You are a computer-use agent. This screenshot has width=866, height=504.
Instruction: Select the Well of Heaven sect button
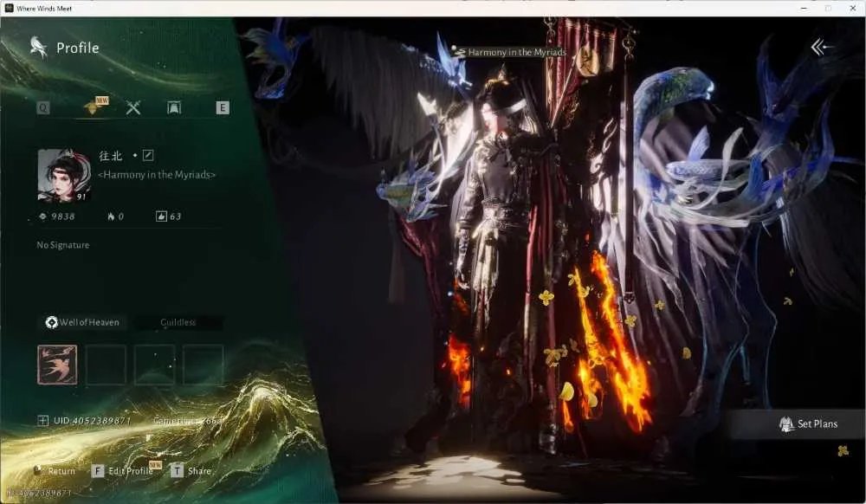[82, 322]
